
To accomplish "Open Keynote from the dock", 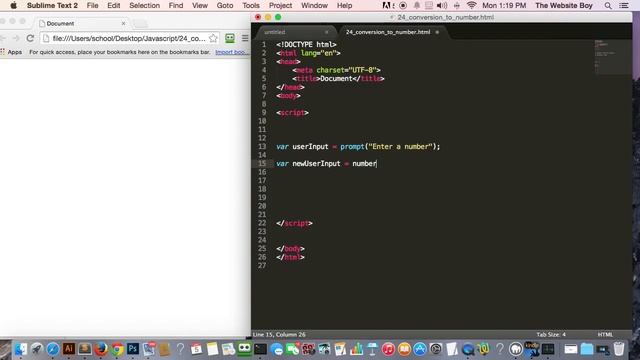I will (372, 349).
